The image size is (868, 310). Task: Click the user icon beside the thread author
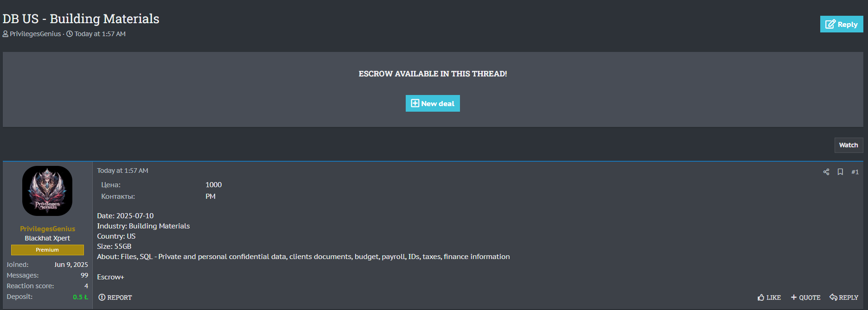[x=6, y=34]
